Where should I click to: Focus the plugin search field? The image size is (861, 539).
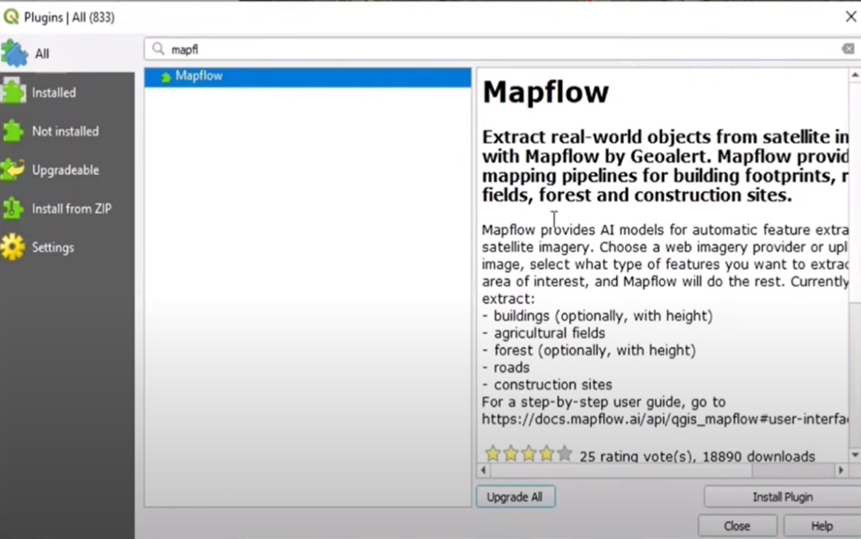pyautogui.click(x=502, y=49)
